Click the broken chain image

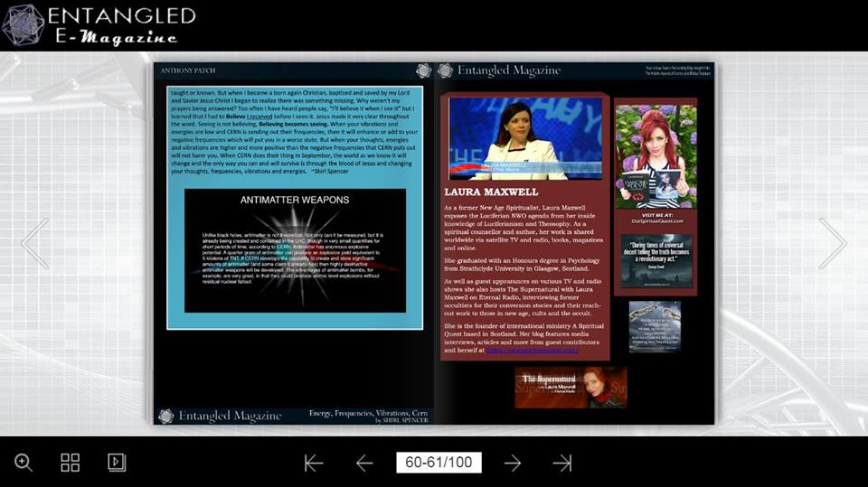point(655,326)
